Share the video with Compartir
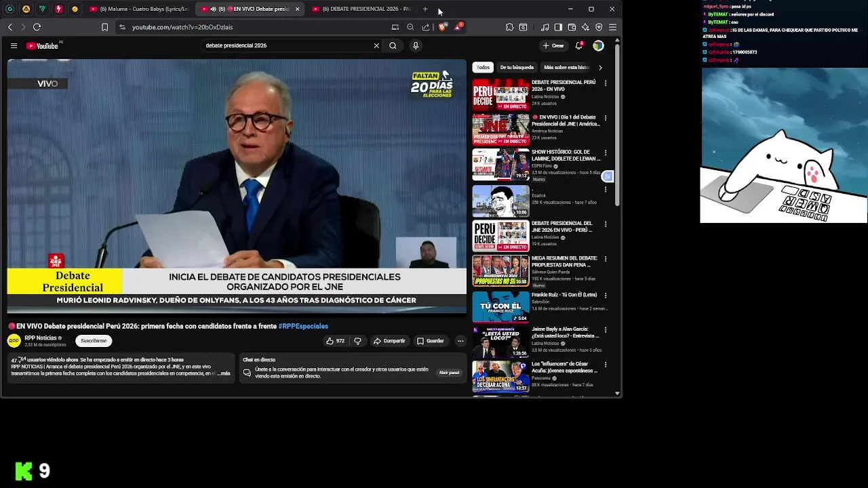Image resolution: width=868 pixels, height=488 pixels. pyautogui.click(x=389, y=341)
